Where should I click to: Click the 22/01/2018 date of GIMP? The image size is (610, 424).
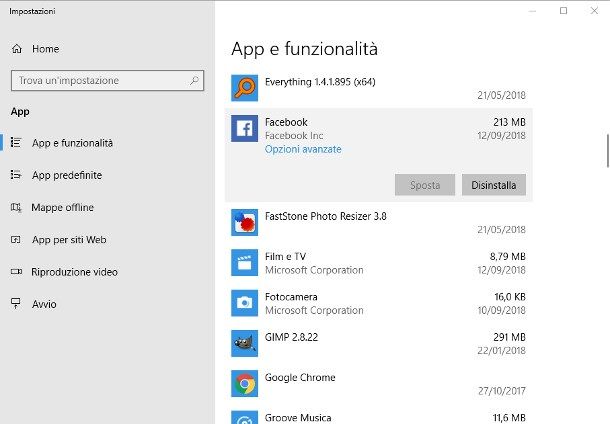(x=501, y=350)
